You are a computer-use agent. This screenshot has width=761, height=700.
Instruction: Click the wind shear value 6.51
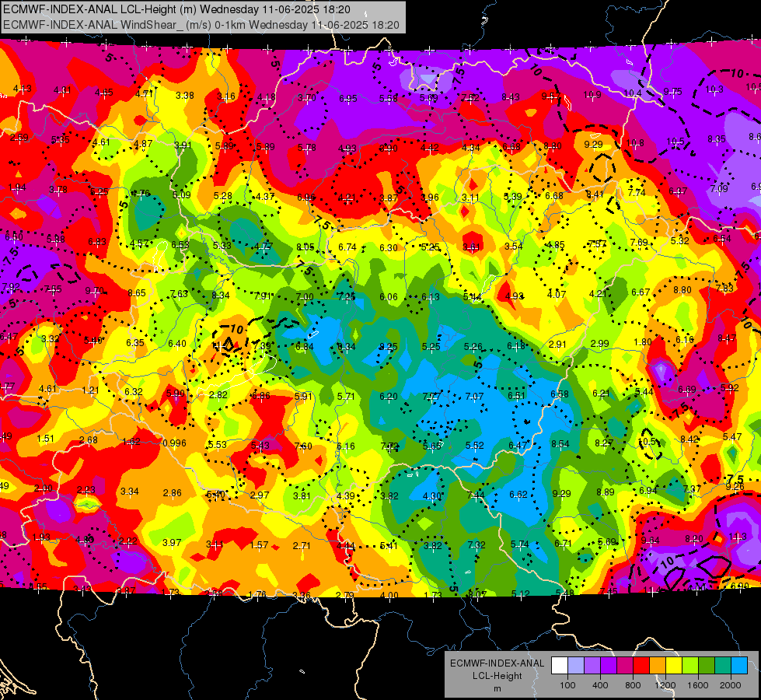pos(516,395)
